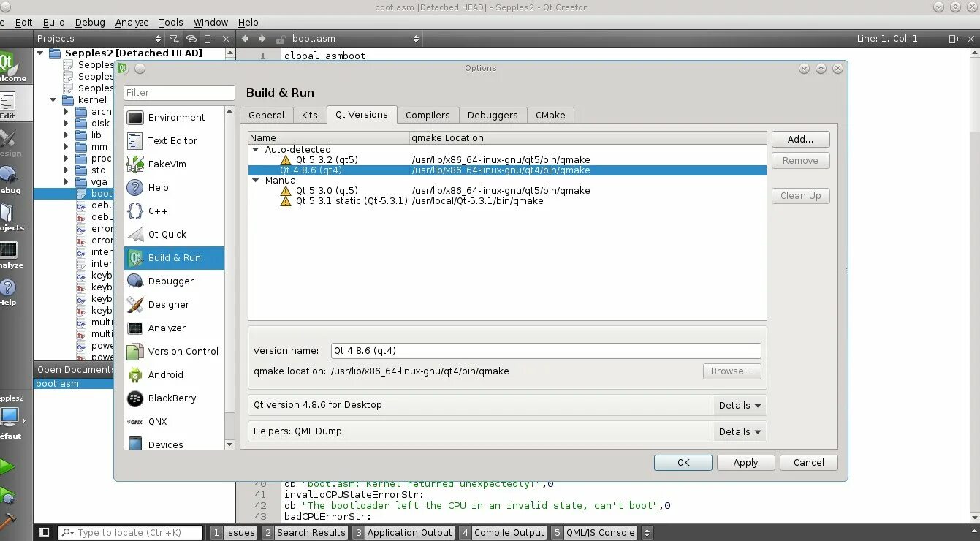
Task: Open the project filter tree funnel icon
Action: [174, 39]
